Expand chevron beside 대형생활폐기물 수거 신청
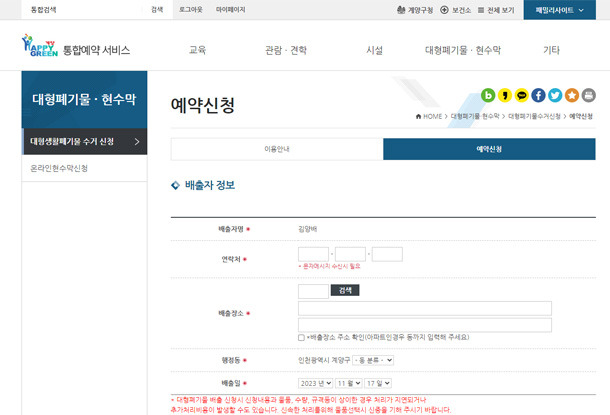This screenshot has width=610, height=415. pos(137,142)
